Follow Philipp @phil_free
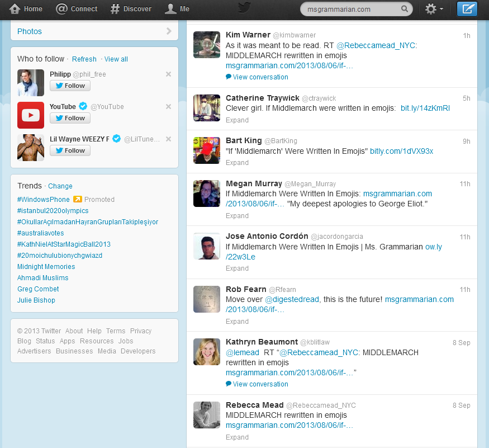 [70, 86]
